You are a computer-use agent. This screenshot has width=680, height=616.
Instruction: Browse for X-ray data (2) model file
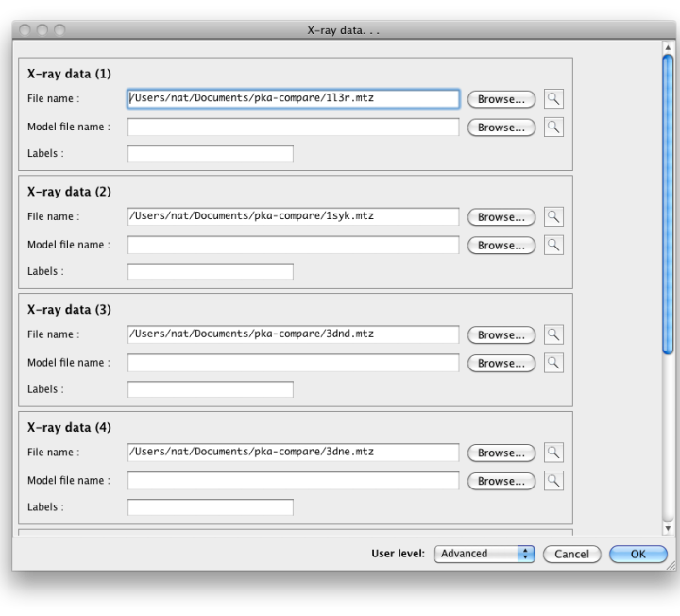(501, 246)
